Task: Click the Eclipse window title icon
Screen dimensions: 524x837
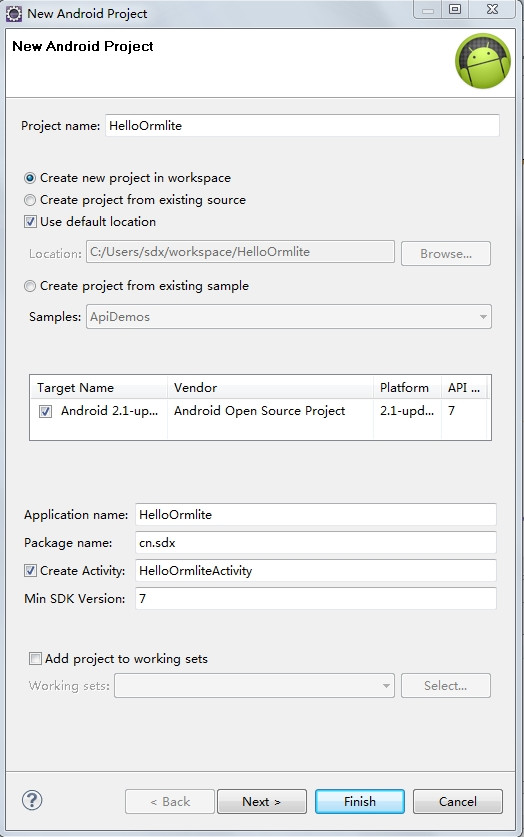Action: [13, 13]
